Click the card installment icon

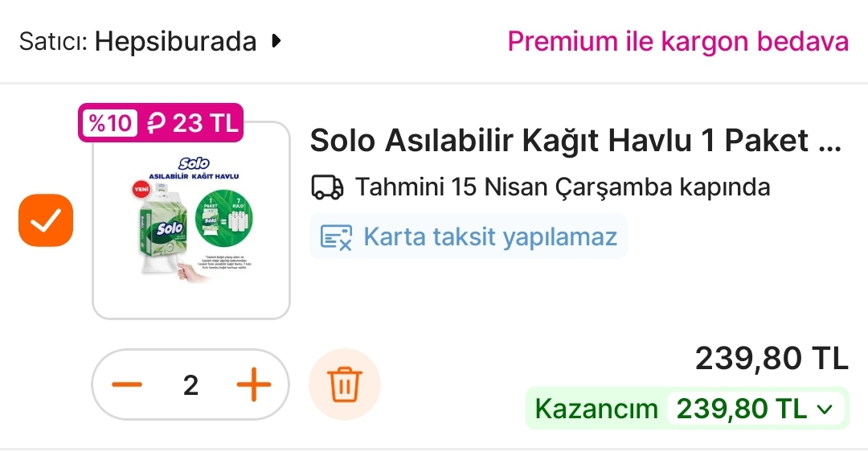336,237
